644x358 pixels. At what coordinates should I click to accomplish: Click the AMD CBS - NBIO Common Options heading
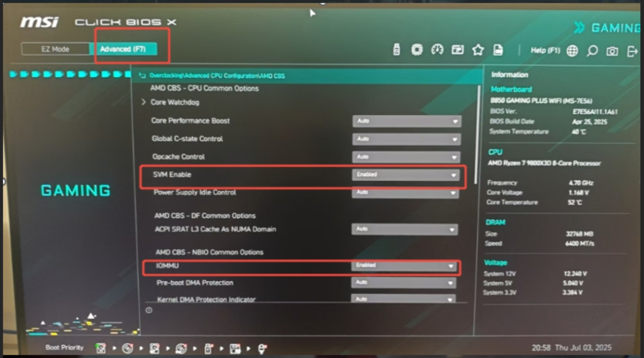point(209,252)
